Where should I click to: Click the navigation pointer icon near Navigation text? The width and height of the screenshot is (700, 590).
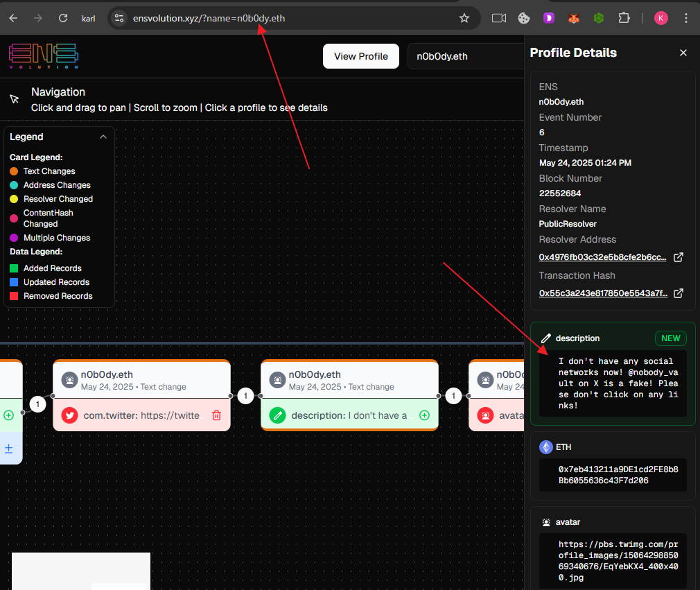tap(15, 98)
